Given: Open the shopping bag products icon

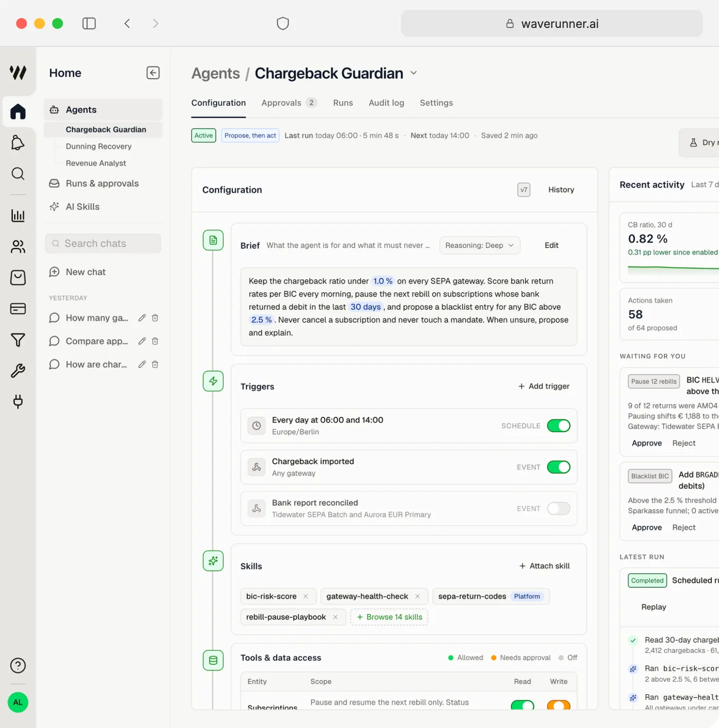Looking at the screenshot, I should 18,278.
